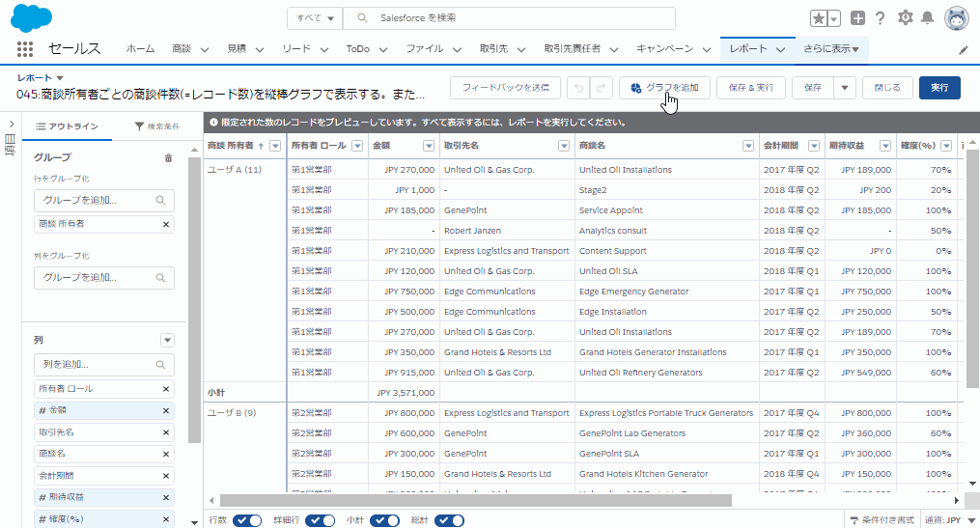The width and height of the screenshot is (980, 528).
Task: Toggle the 小計 switch
Action: (x=385, y=520)
